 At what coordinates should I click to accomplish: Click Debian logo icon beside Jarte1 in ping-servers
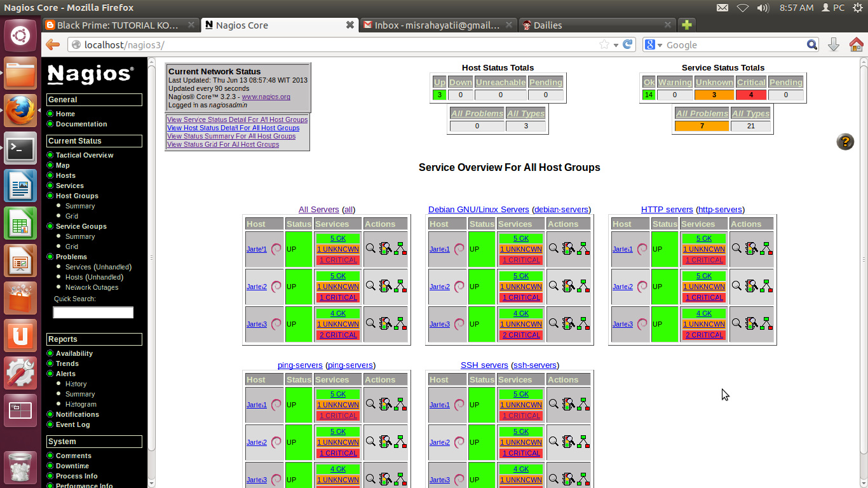276,405
